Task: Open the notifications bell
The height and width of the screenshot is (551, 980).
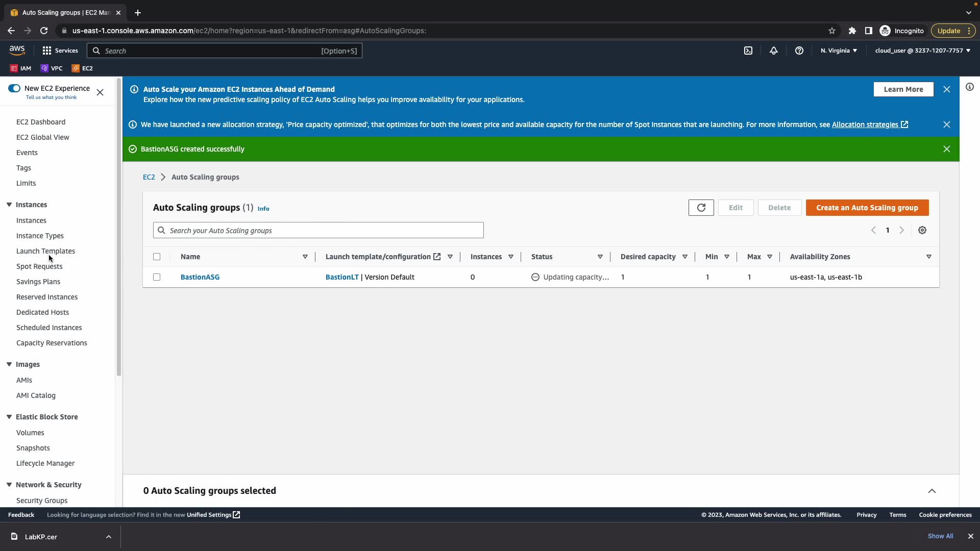Action: (774, 51)
